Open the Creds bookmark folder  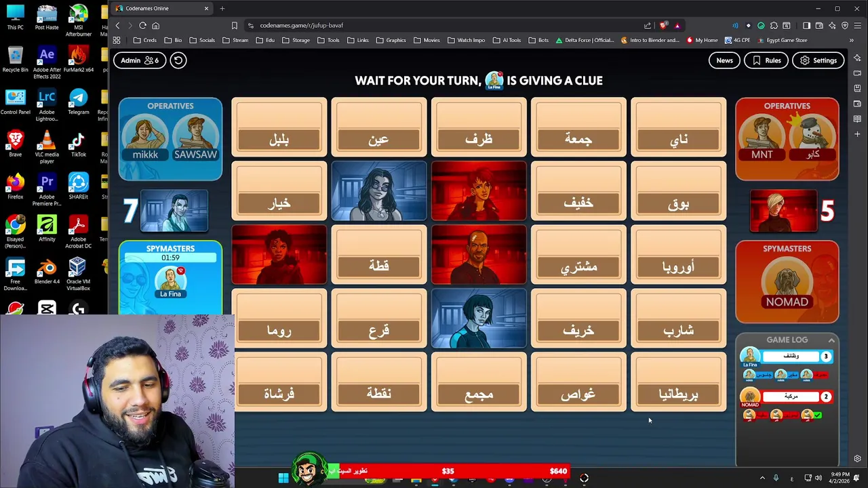click(x=145, y=40)
